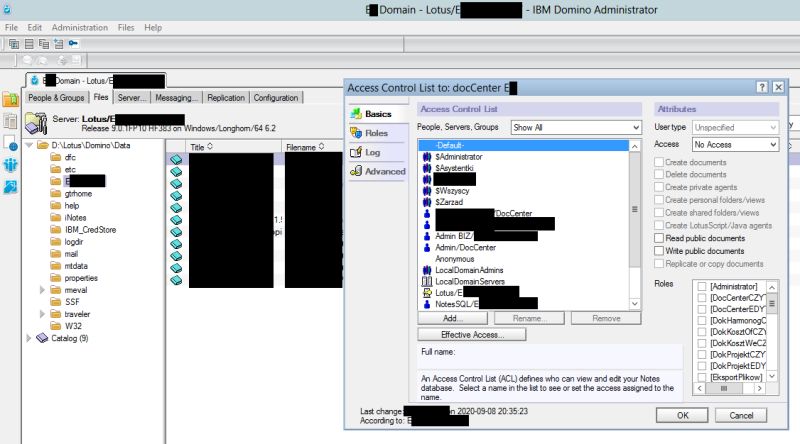Switch to the Configuration tab
Viewport: 800px width, 444px height.
point(276,97)
